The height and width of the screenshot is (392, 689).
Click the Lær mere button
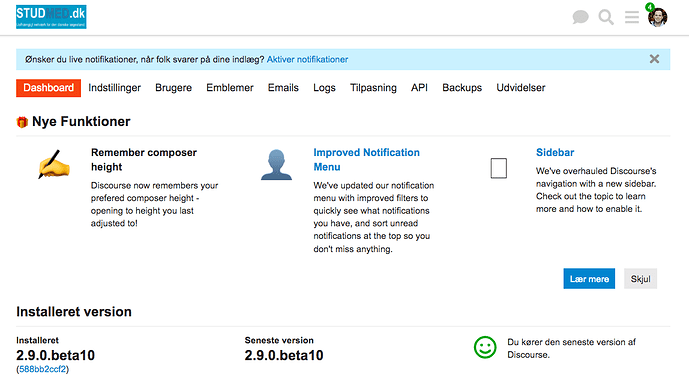click(x=589, y=279)
